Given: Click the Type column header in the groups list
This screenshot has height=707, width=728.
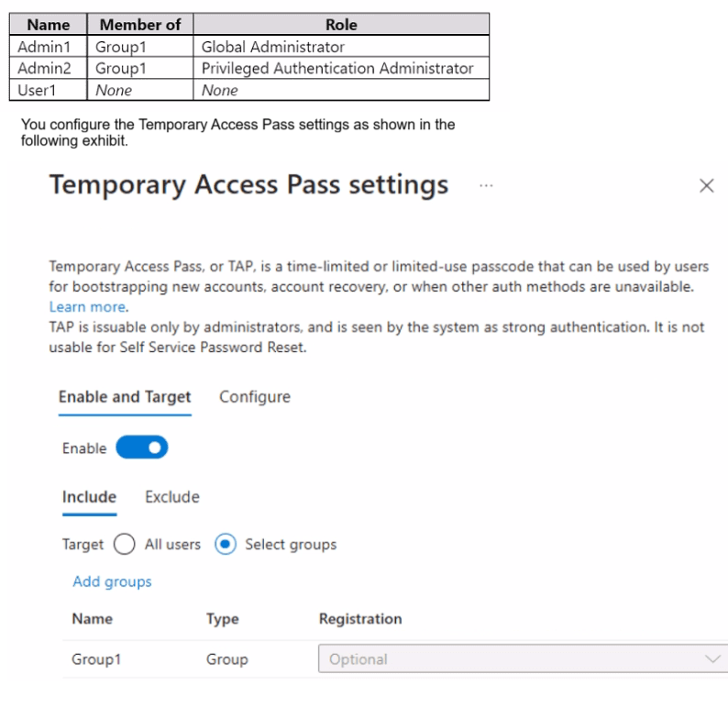Looking at the screenshot, I should point(222,619).
